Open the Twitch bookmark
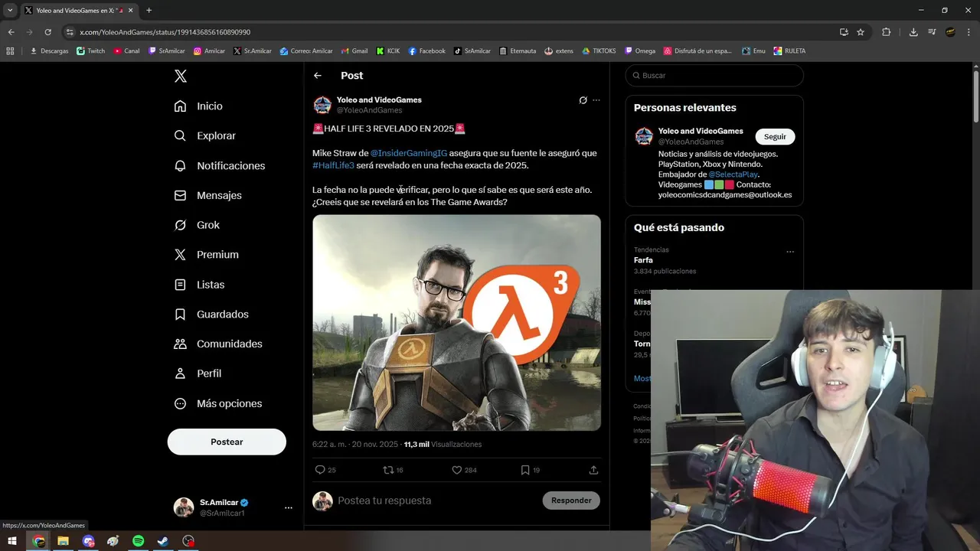Image resolution: width=980 pixels, height=551 pixels. click(x=90, y=51)
